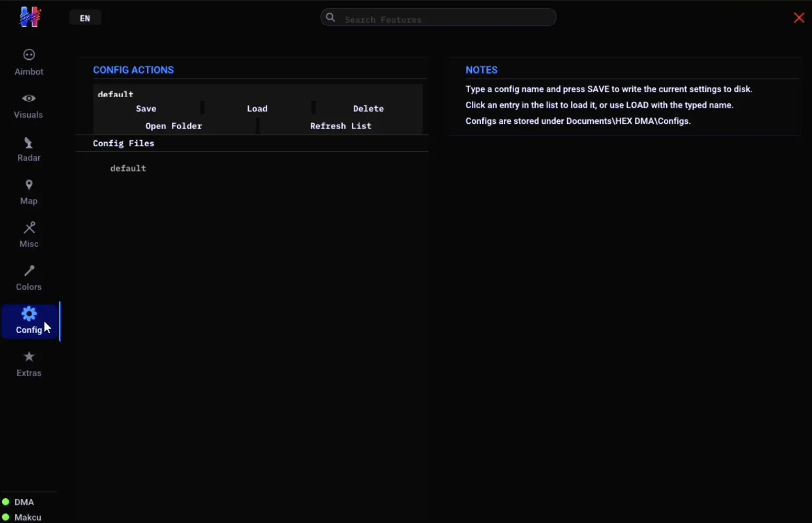812x523 pixels.
Task: Click the NOTES heading
Action: (482, 70)
